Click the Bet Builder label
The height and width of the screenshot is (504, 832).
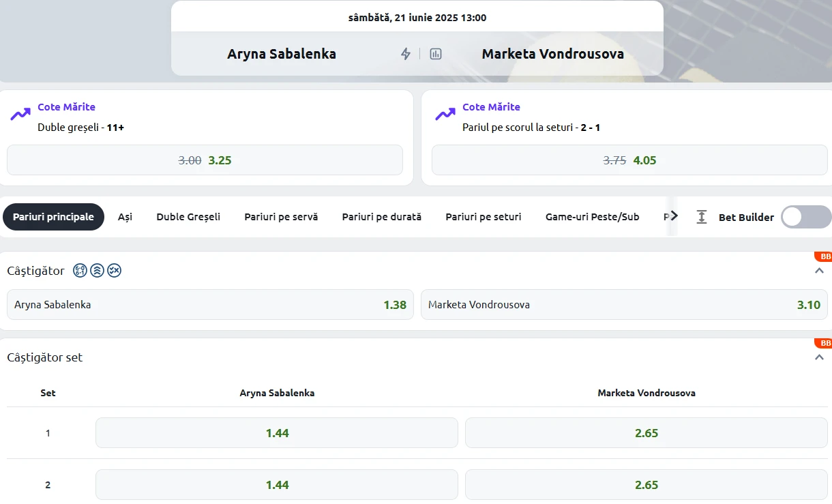coord(746,217)
